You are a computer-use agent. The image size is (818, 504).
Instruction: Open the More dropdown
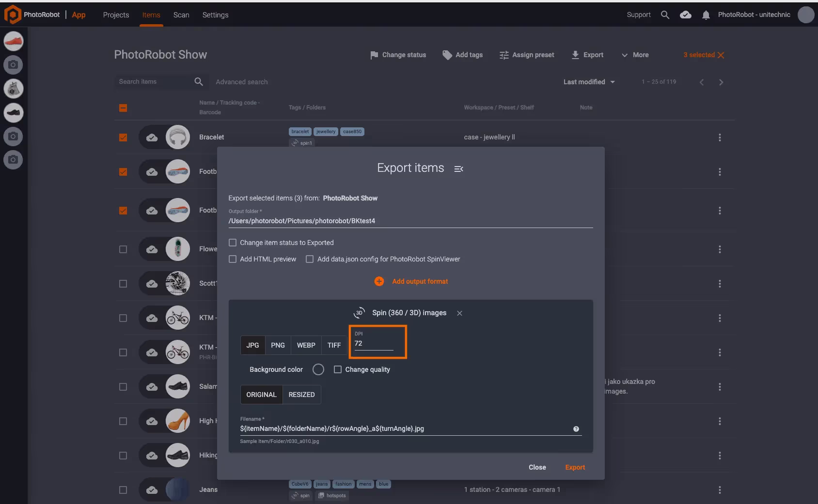pos(635,55)
